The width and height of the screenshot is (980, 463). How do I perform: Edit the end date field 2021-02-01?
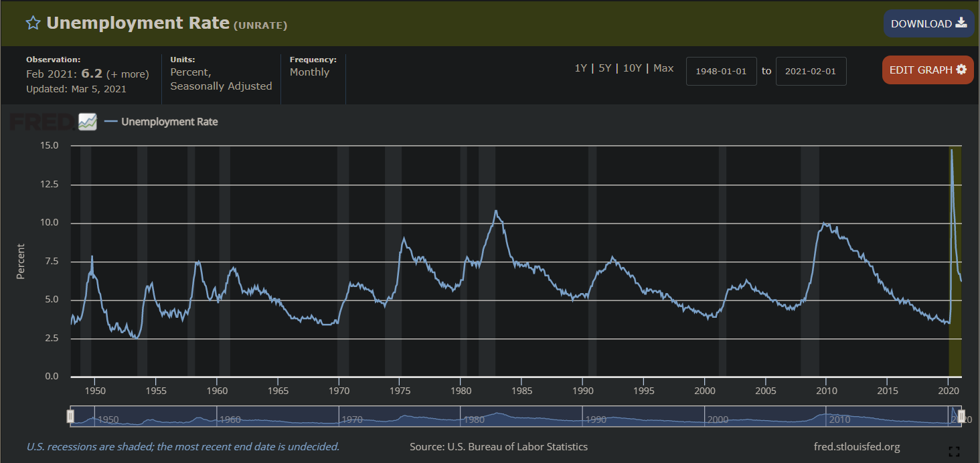811,71
